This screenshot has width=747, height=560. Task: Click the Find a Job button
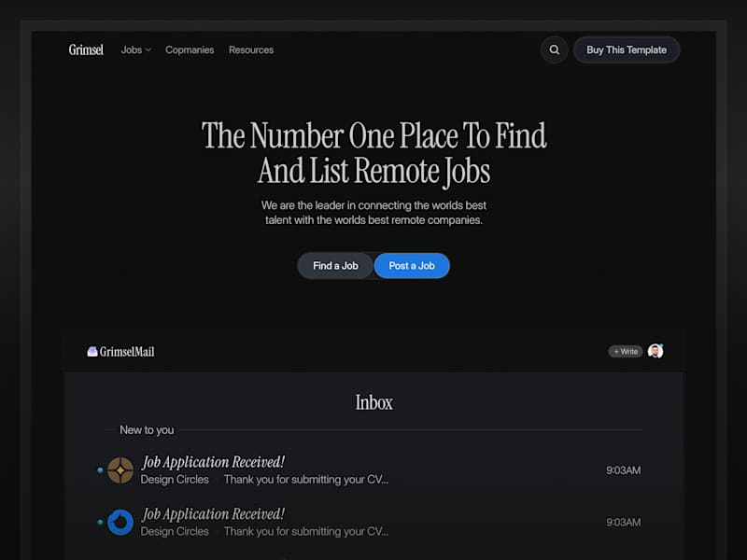pos(335,266)
